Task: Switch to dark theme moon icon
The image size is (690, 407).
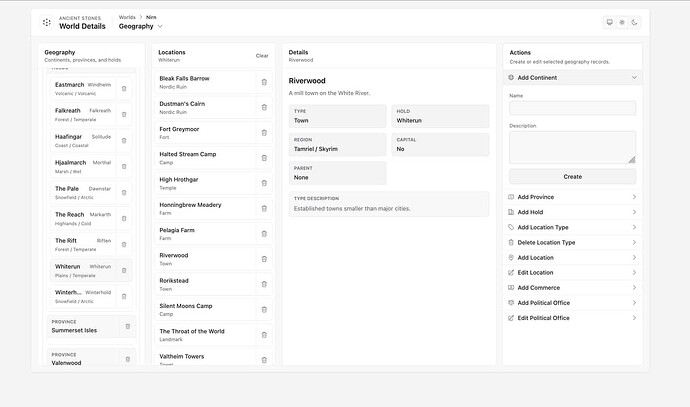Action: (634, 22)
